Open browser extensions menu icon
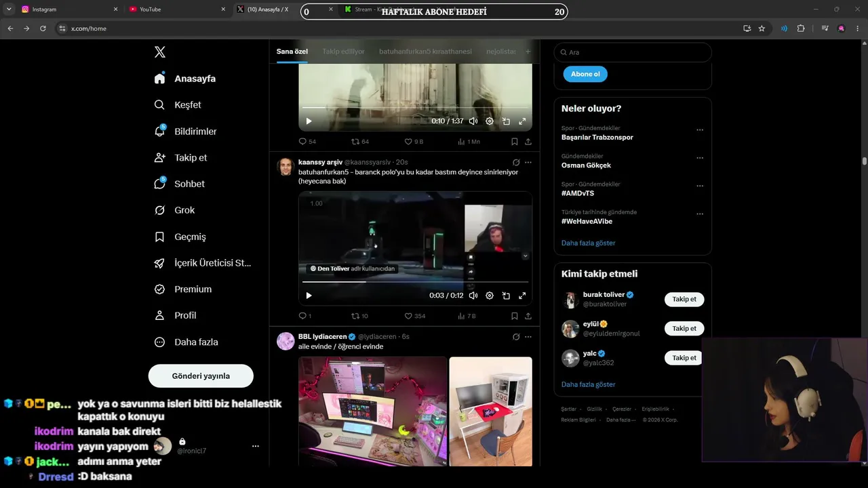 [801, 28]
